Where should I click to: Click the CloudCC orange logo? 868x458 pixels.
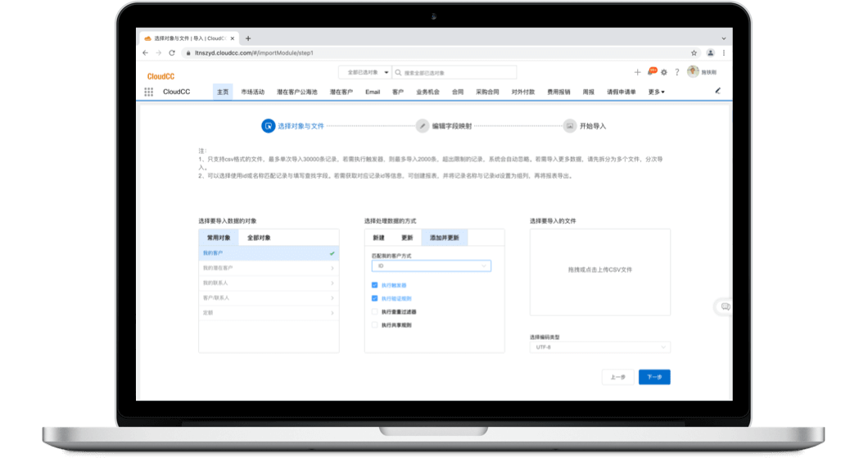(160, 76)
